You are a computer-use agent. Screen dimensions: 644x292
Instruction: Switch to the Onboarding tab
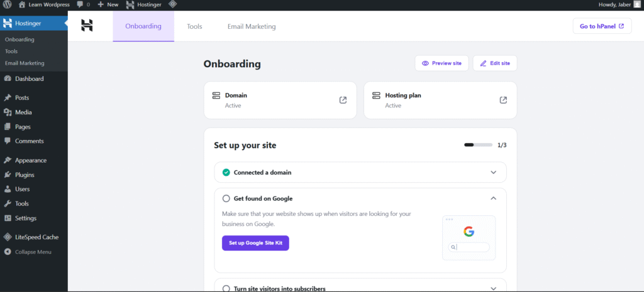click(143, 26)
